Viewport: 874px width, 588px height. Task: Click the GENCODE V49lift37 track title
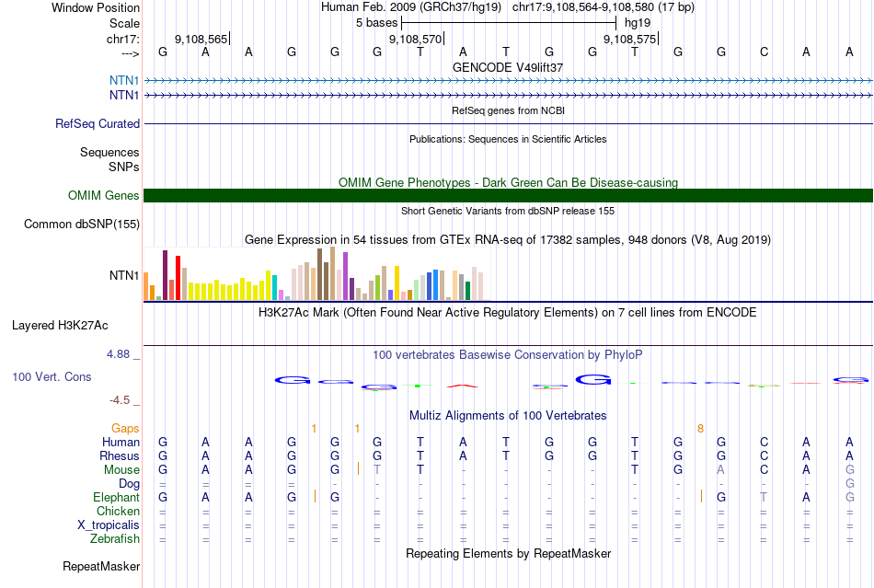(x=508, y=67)
